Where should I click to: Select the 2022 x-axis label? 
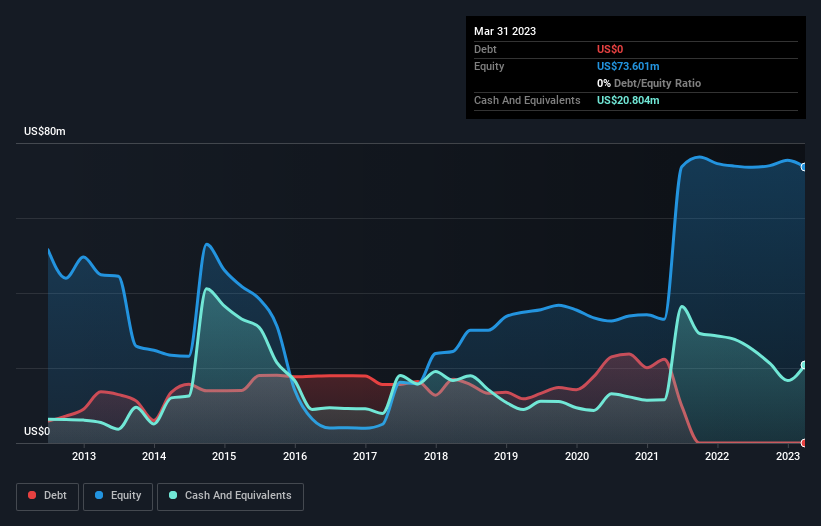pos(717,456)
